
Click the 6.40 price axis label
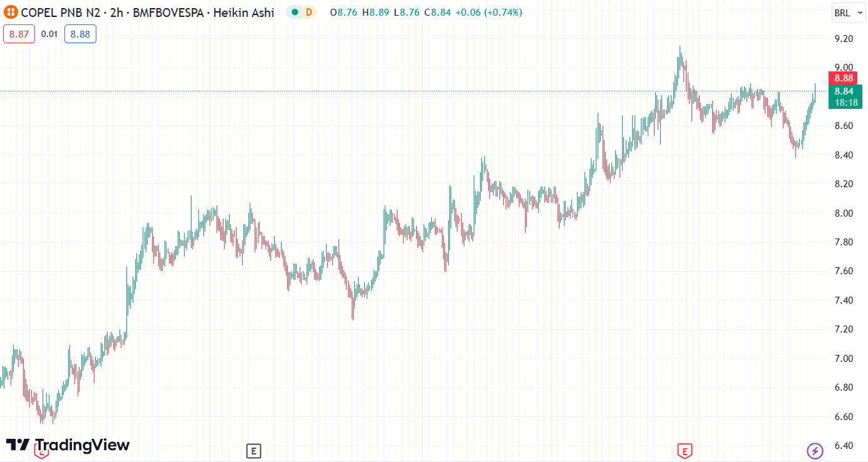pos(844,446)
